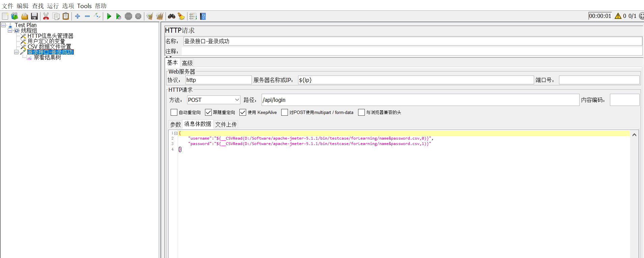Screen dimensions: 644x258
Task: Click the Clear single-broom icon
Action: coord(150,16)
